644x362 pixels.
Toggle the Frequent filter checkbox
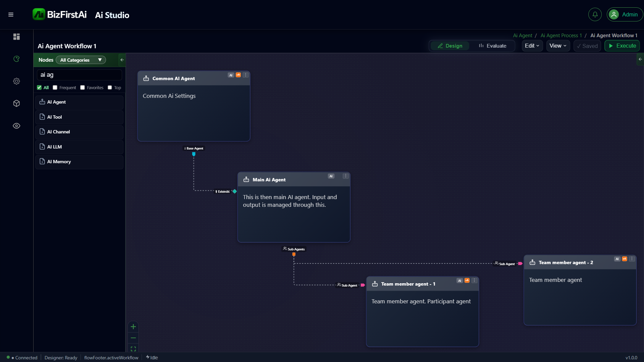(x=55, y=87)
